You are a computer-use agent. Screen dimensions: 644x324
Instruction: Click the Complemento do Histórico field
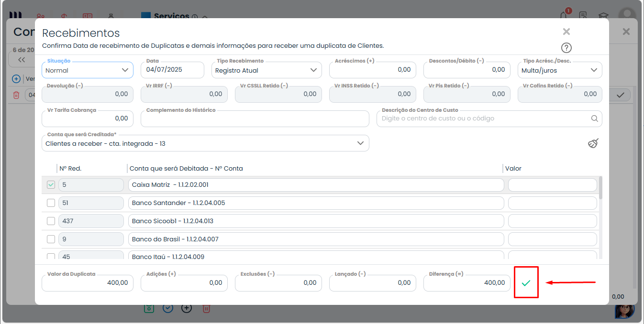(255, 119)
